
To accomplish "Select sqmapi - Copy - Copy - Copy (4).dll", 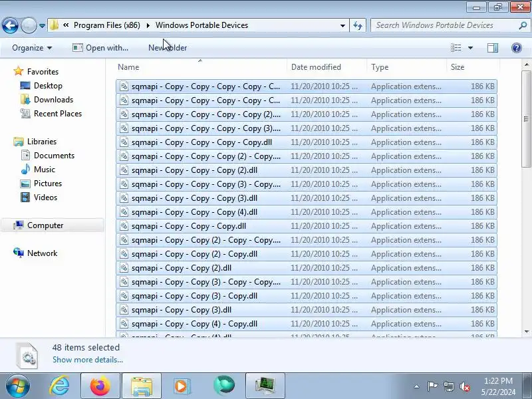I will point(307,212).
